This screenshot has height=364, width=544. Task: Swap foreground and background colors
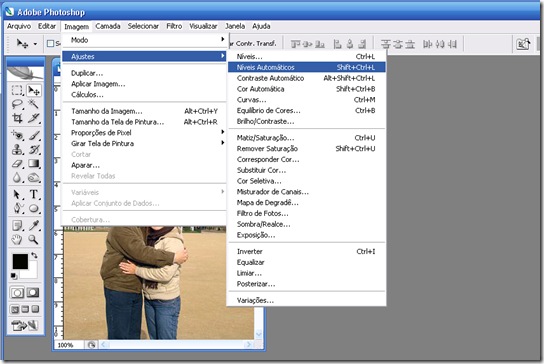tap(34, 255)
